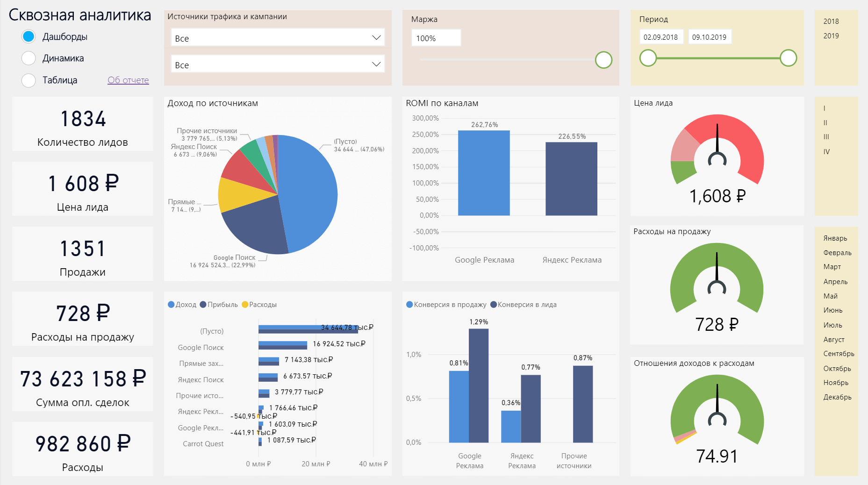This screenshot has height=485, width=868.
Task: Open the Об отчете link
Action: (128, 80)
